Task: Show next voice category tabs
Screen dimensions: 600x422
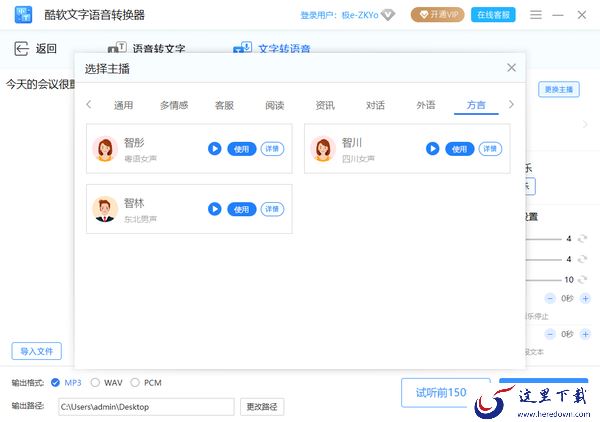Action: [511, 104]
